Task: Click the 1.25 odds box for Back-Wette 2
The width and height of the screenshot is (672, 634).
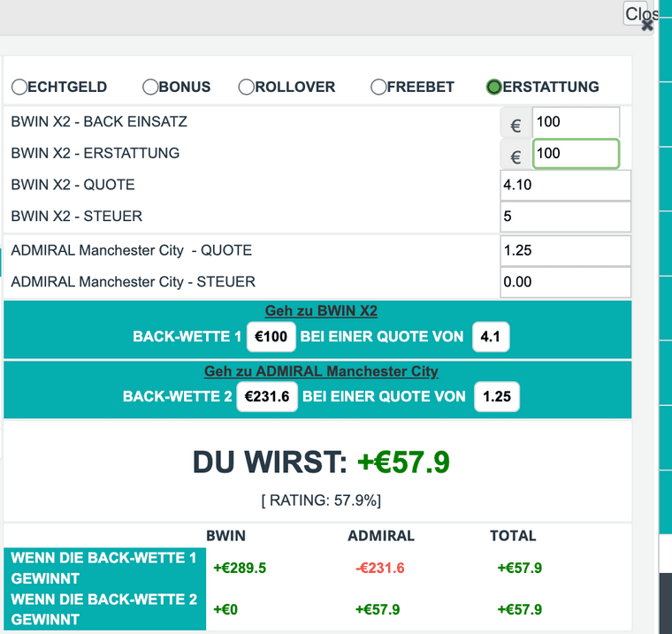Action: click(x=497, y=396)
